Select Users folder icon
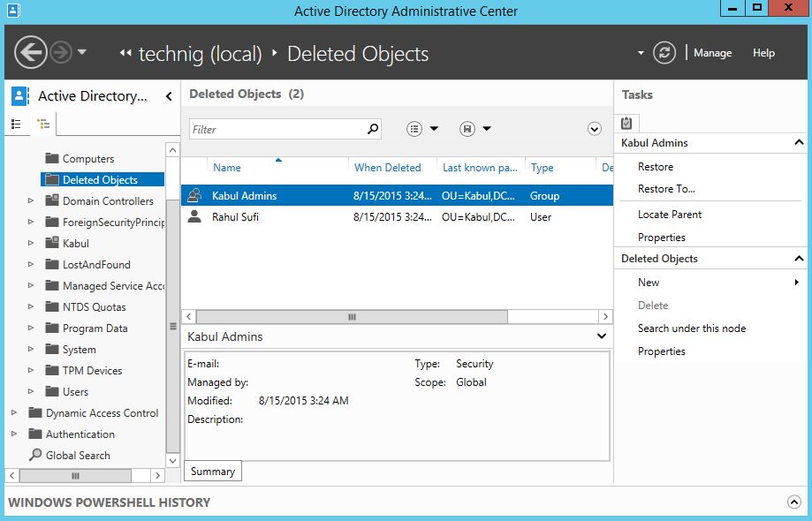812x521 pixels. click(x=52, y=392)
